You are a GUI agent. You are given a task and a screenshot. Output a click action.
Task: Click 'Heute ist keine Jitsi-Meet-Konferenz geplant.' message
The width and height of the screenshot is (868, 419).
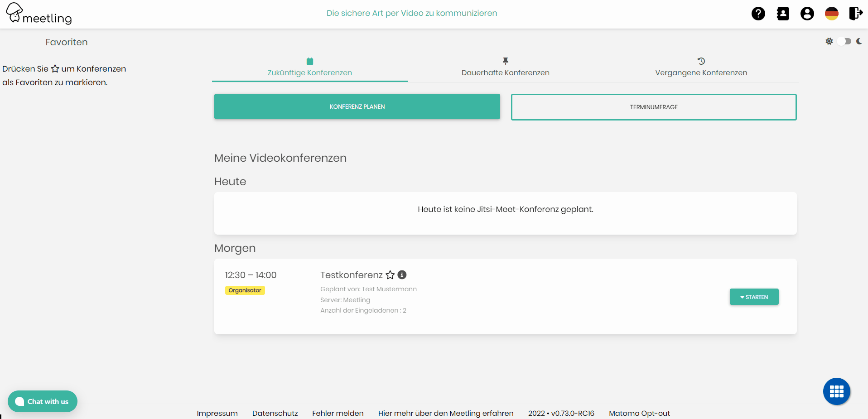point(506,209)
